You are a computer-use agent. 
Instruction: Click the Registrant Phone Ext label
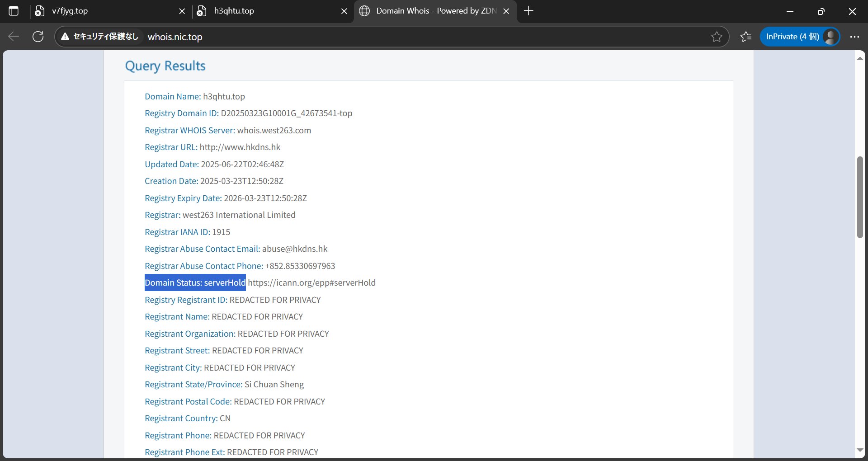(184, 452)
